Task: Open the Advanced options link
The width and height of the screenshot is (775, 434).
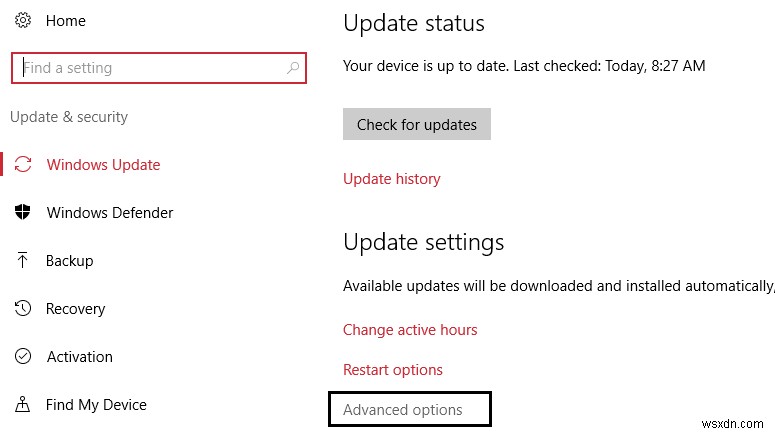Action: (x=403, y=410)
